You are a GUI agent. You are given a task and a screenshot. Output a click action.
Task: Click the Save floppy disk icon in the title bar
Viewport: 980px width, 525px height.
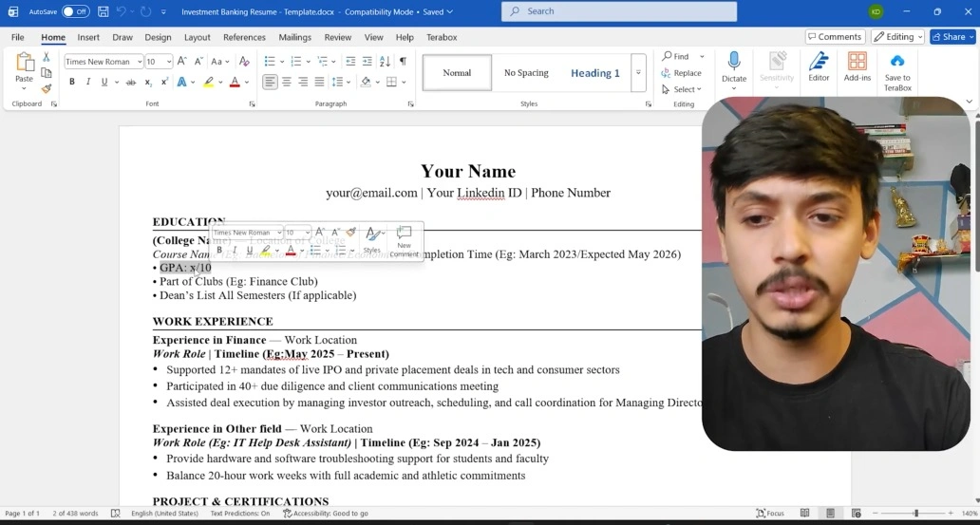(x=104, y=11)
